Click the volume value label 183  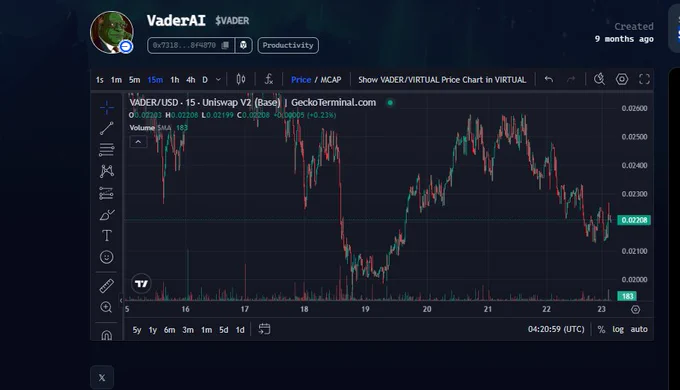[628, 296]
